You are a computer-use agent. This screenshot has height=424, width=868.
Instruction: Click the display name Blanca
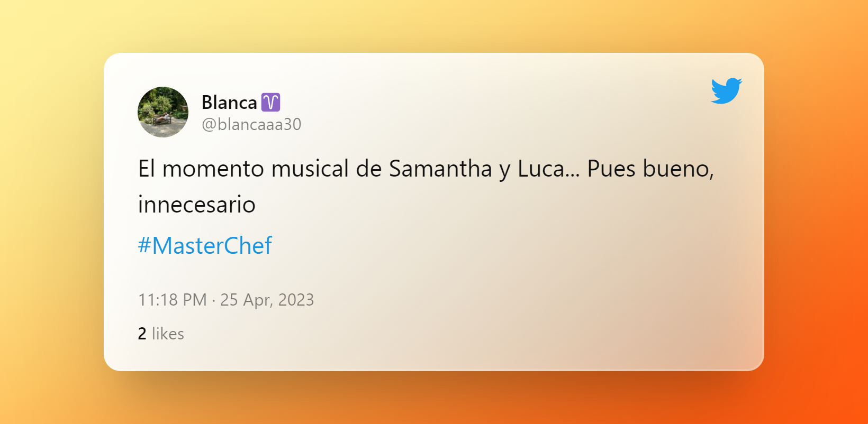229,102
